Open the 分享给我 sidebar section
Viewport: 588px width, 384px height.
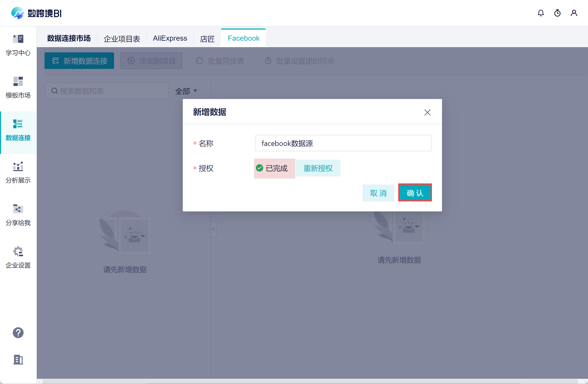(18, 209)
